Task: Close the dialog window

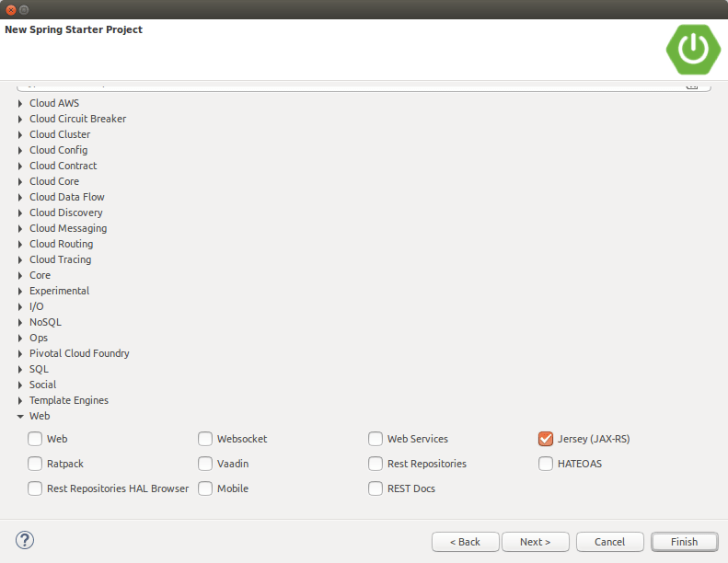Action: [11, 10]
